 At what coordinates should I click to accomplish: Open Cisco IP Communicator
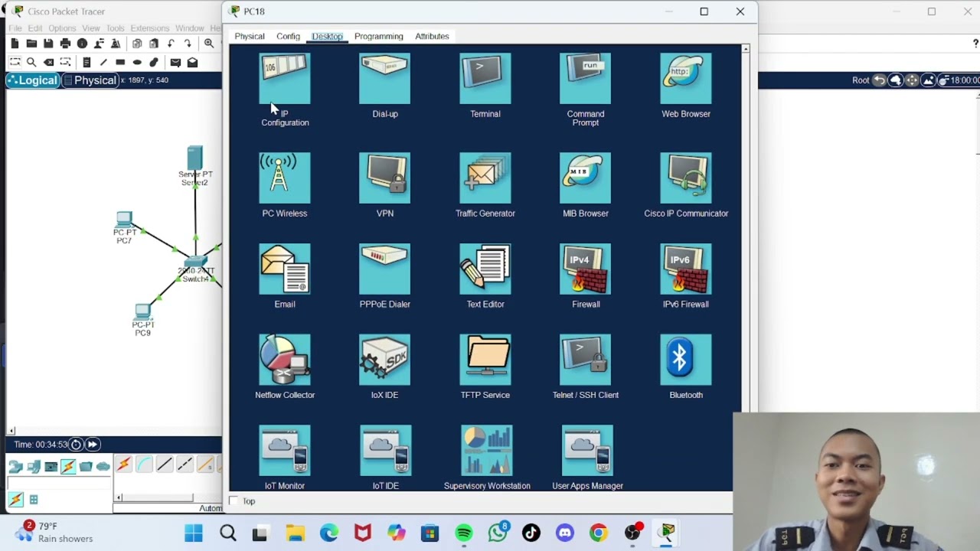pyautogui.click(x=685, y=178)
